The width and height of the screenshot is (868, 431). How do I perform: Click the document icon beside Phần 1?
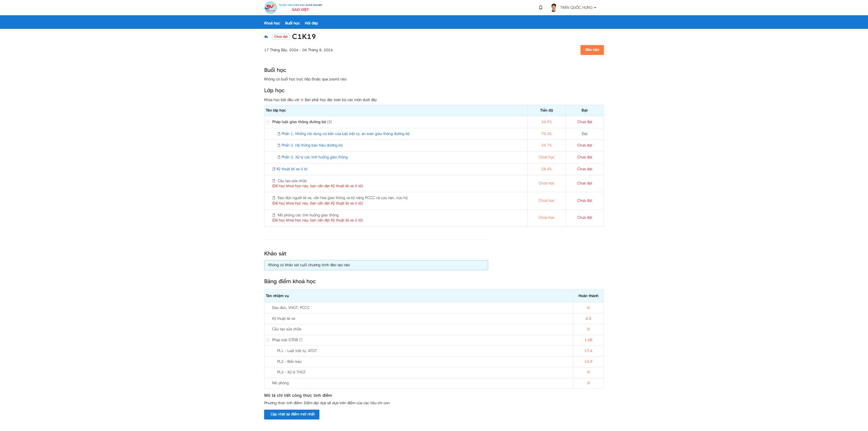279,134
